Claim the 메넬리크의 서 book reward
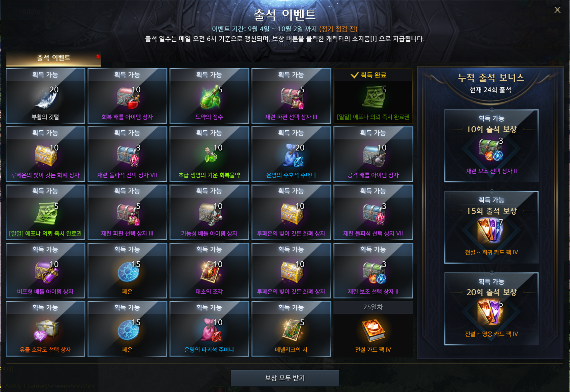 (291, 329)
